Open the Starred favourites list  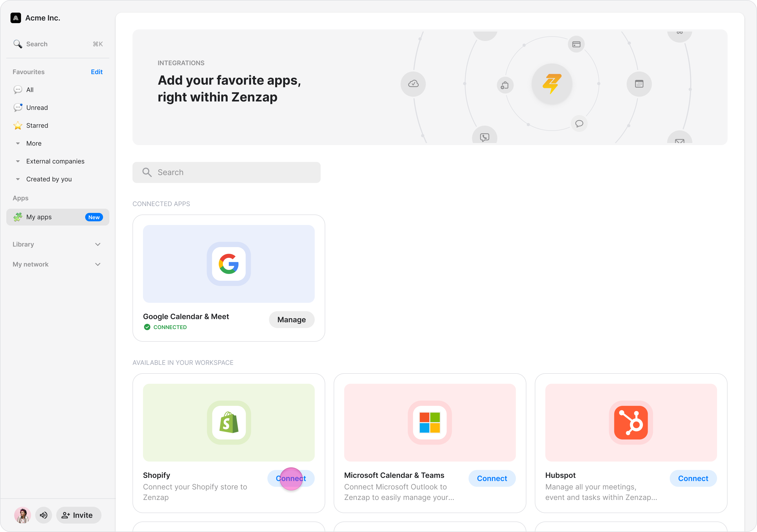37,126
